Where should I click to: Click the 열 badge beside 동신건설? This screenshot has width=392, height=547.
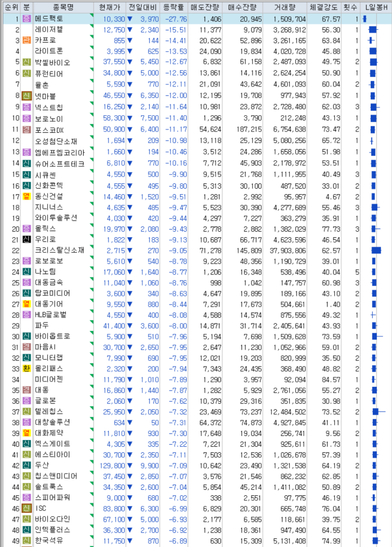(26, 197)
